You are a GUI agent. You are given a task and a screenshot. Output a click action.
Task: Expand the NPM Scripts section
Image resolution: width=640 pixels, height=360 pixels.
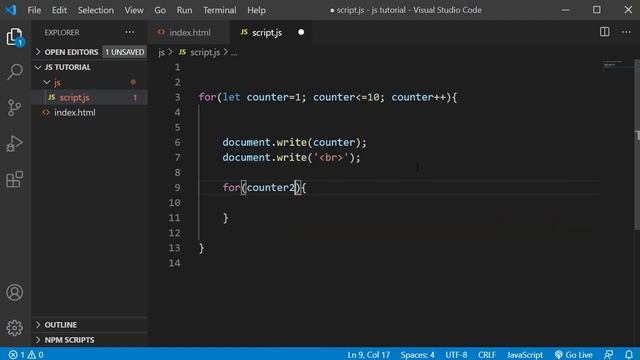click(x=90, y=340)
